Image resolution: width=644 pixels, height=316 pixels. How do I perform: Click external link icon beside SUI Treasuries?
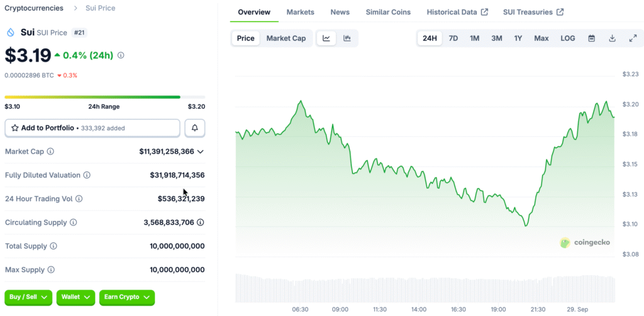click(560, 12)
